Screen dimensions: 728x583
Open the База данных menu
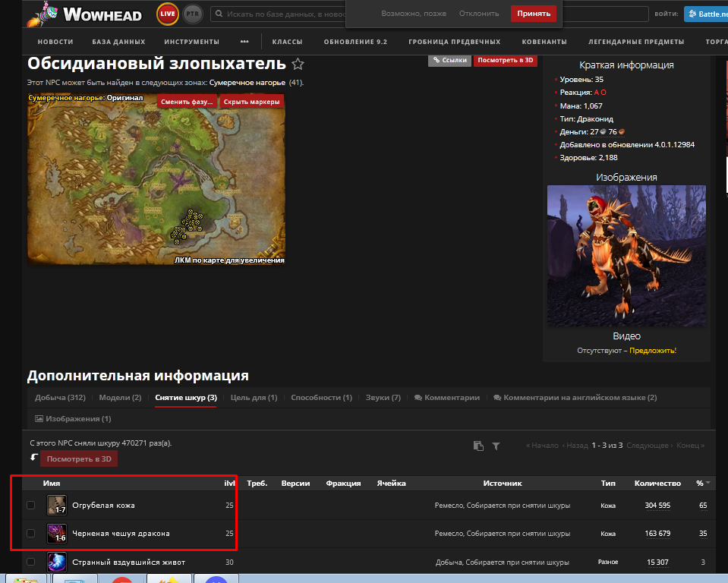tap(118, 42)
